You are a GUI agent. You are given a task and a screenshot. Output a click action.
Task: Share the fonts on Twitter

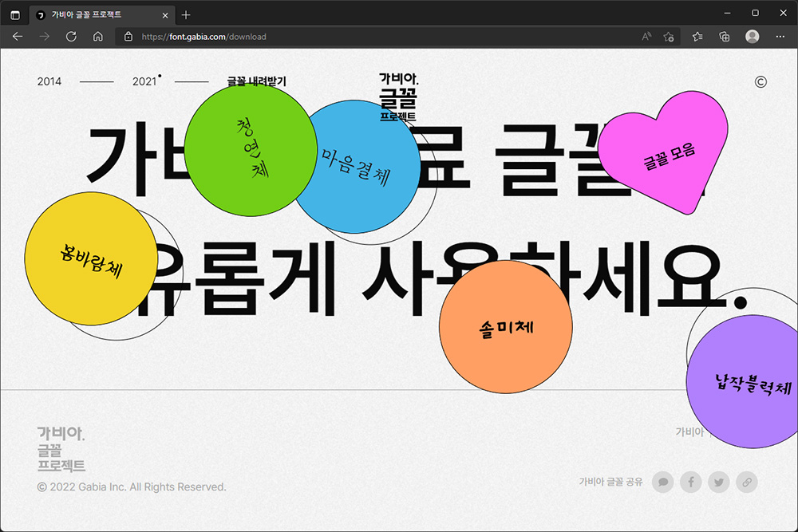(719, 482)
